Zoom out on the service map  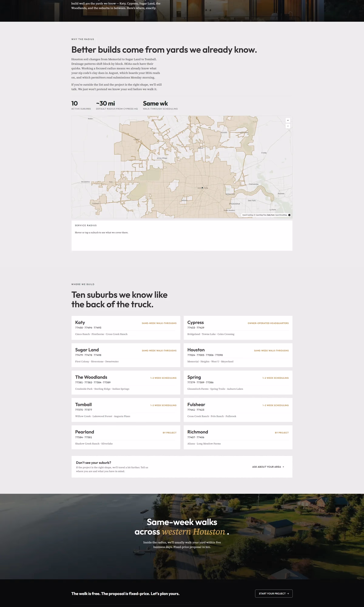[288, 126]
